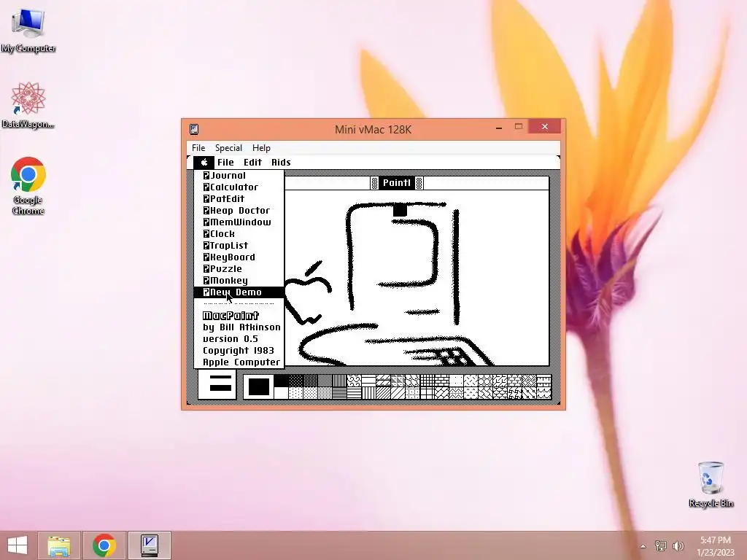Select TrapList from the dropdown
747x560 pixels.
coord(239,245)
